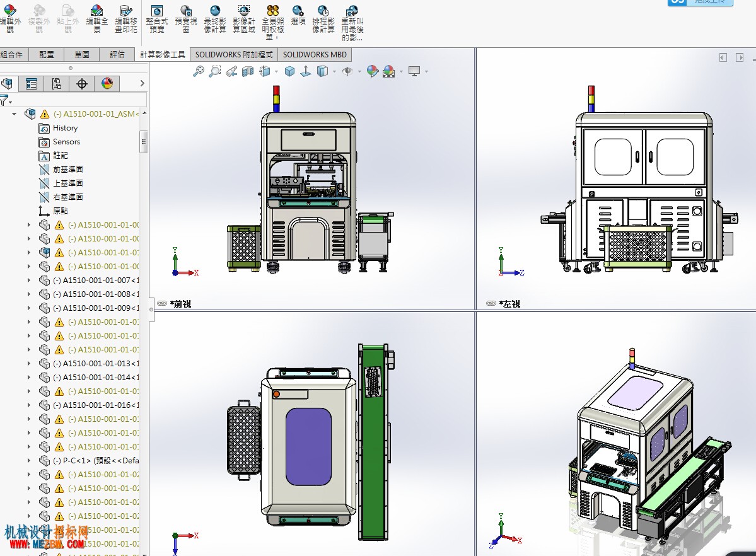Toggle the view link icon beside *左視
This screenshot has width=756, height=556.
tap(491, 303)
